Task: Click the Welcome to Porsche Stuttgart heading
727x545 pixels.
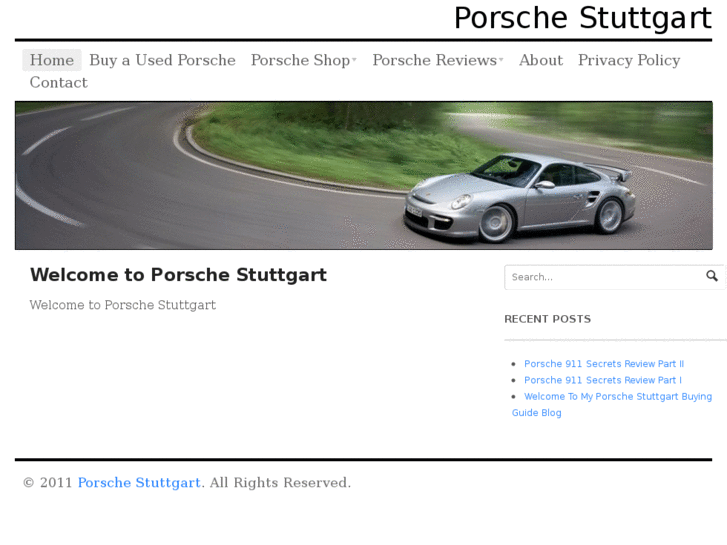Action: 179,275
